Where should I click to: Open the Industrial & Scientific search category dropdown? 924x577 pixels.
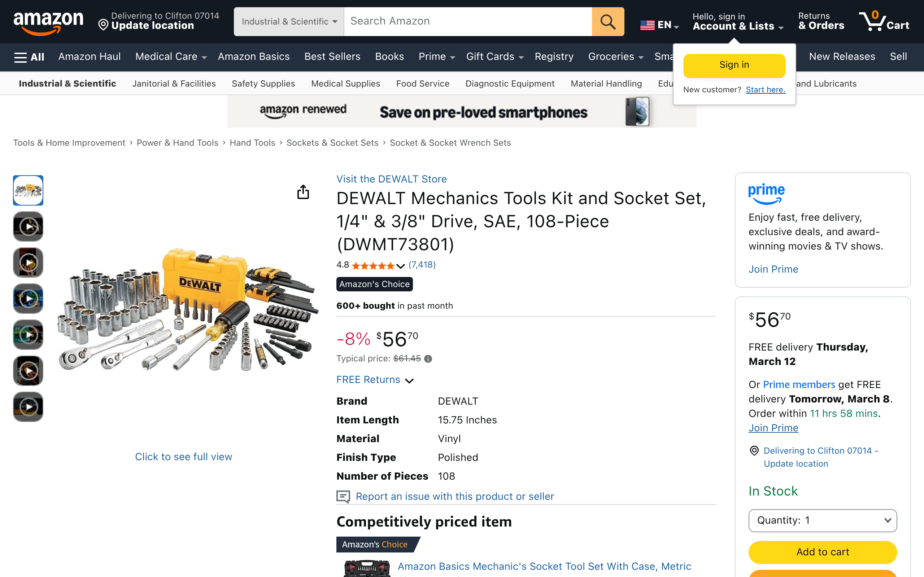(x=289, y=22)
